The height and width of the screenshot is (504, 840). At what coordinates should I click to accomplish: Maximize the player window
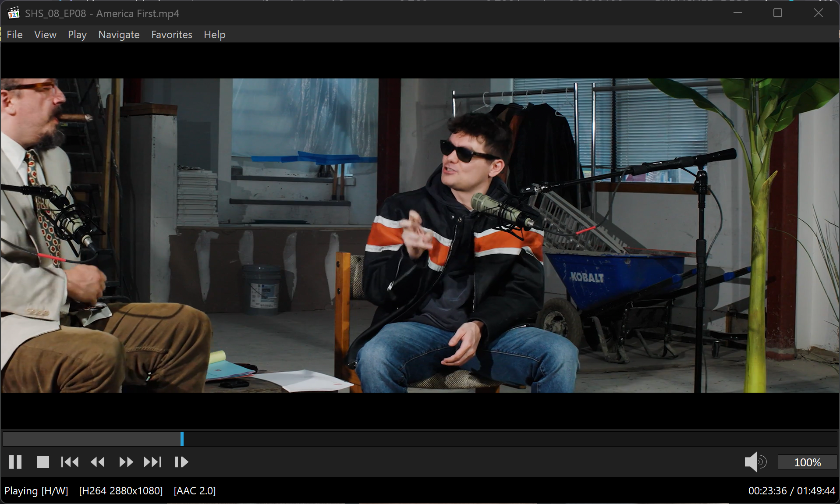778,13
